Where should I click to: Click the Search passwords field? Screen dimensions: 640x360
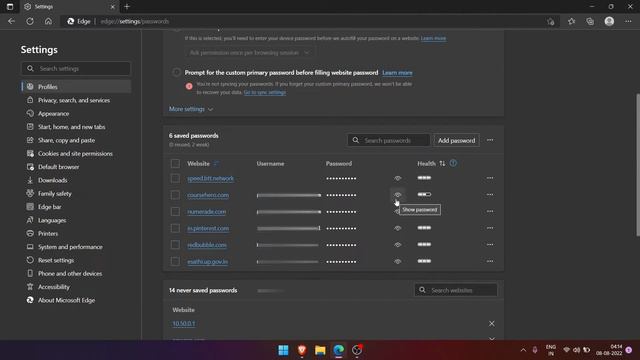(389, 140)
